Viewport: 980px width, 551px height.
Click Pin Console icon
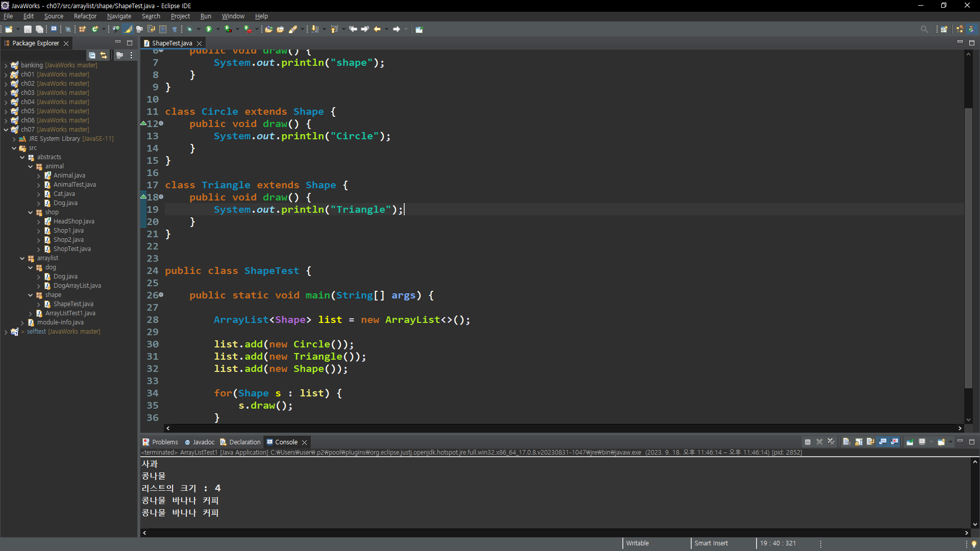pyautogui.click(x=910, y=442)
